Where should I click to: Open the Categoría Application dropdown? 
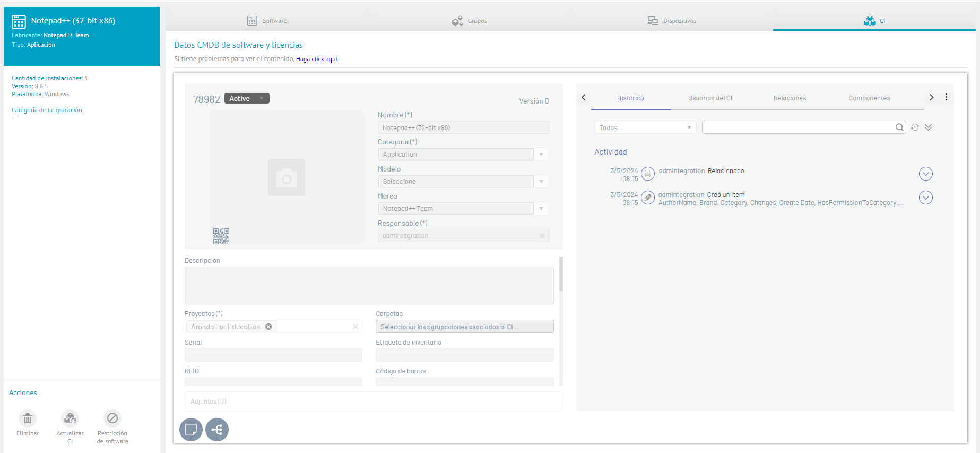[463, 155]
